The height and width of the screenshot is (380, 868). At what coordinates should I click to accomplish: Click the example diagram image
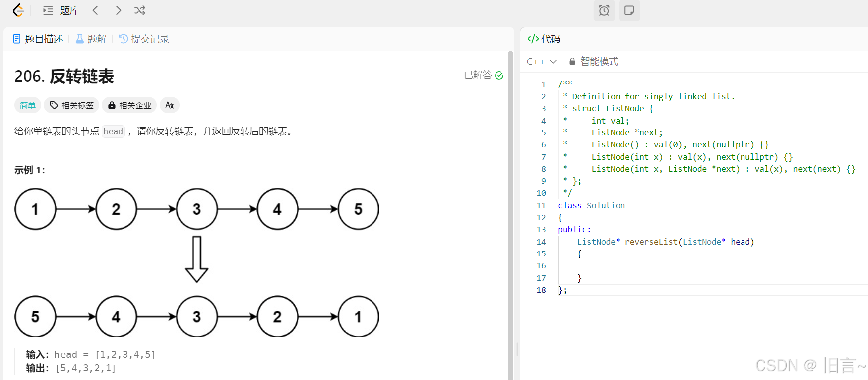point(197,262)
